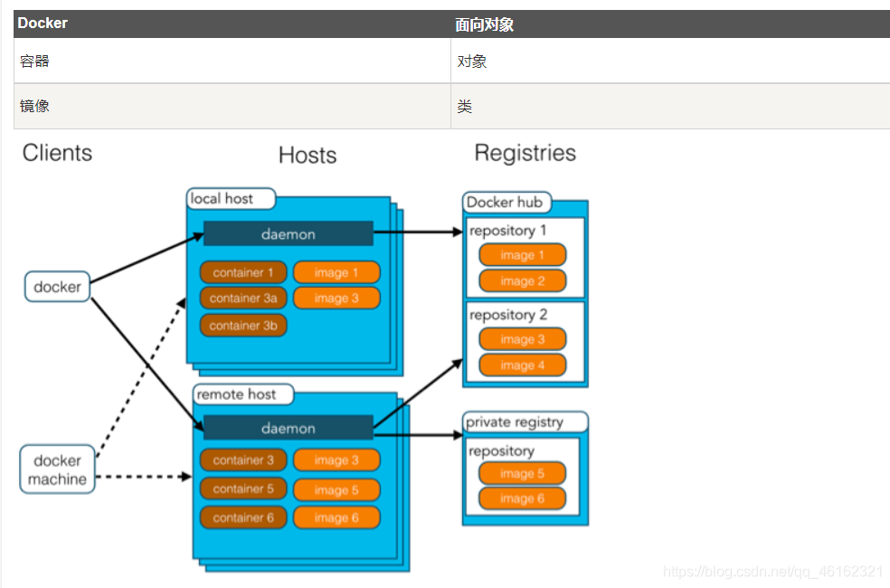Select image 6 in private registry
890x588 pixels.
tap(522, 498)
